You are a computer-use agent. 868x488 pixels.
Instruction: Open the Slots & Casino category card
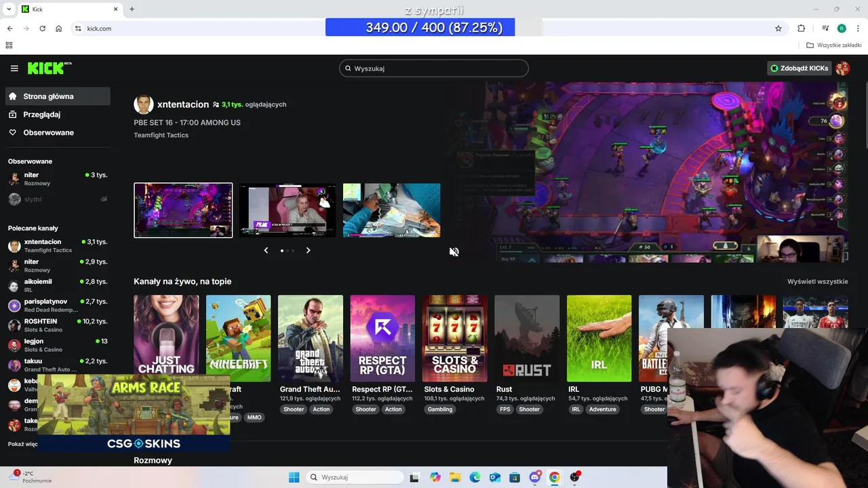click(455, 338)
